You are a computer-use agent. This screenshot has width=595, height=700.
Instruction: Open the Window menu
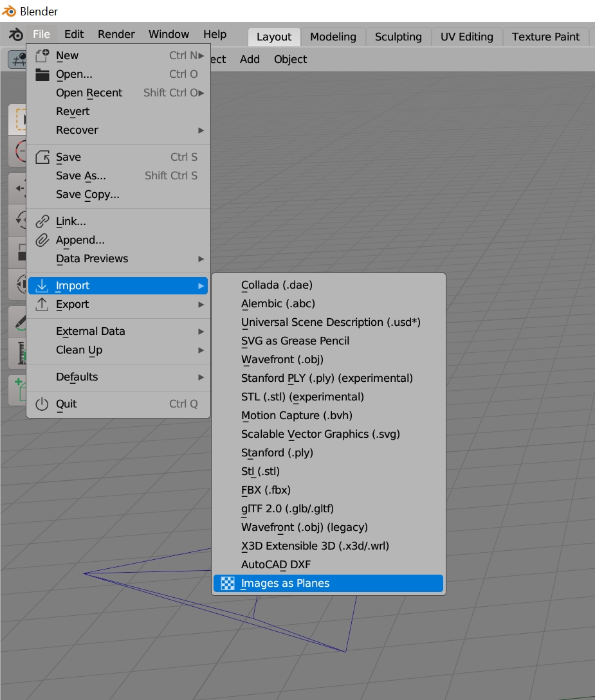tap(169, 34)
